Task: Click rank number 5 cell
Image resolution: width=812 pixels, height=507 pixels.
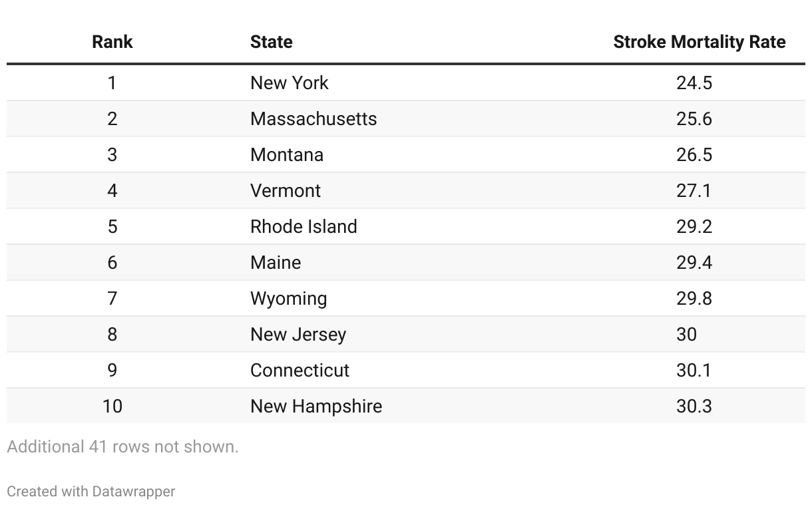Action: 112,226
